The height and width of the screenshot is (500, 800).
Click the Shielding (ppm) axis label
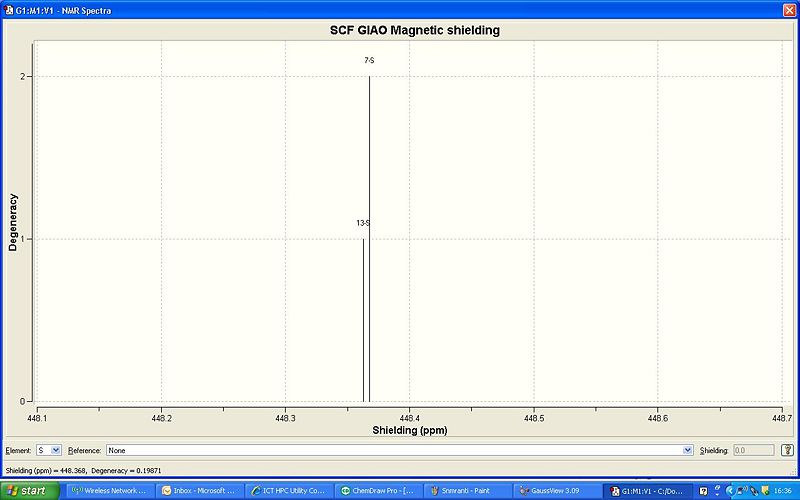[410, 430]
